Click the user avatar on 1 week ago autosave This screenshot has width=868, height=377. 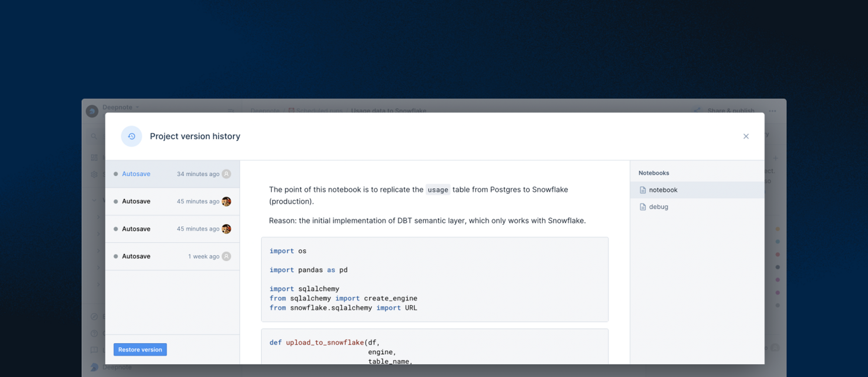pyautogui.click(x=226, y=256)
